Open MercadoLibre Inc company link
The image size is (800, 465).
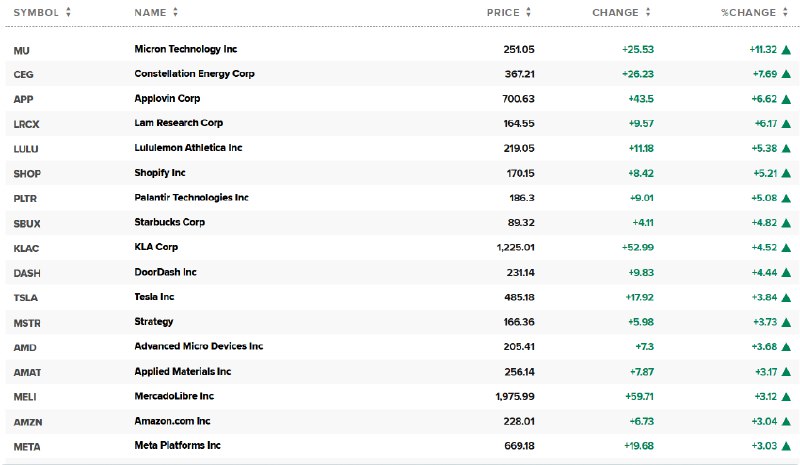pos(174,396)
